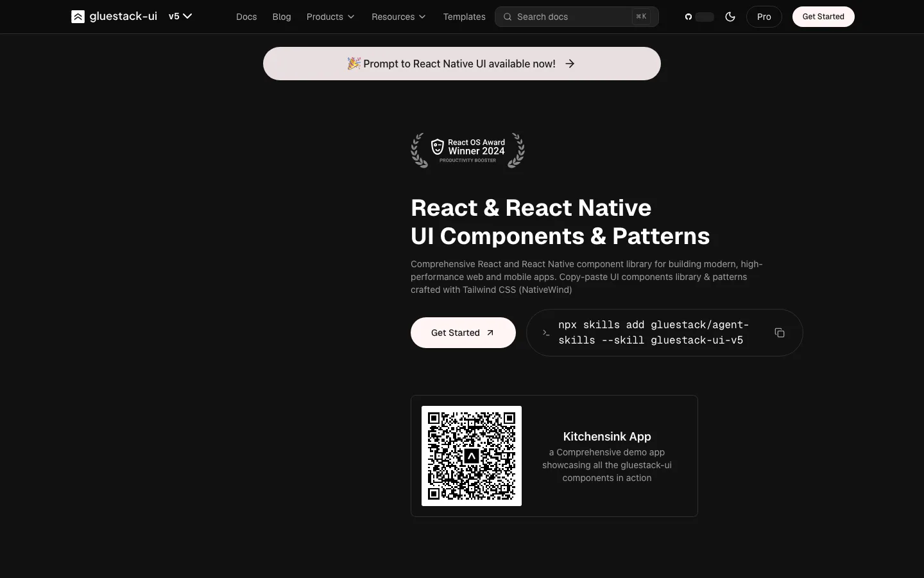Click the hero Get Started button with arrow
This screenshot has width=924, height=578.
click(463, 333)
